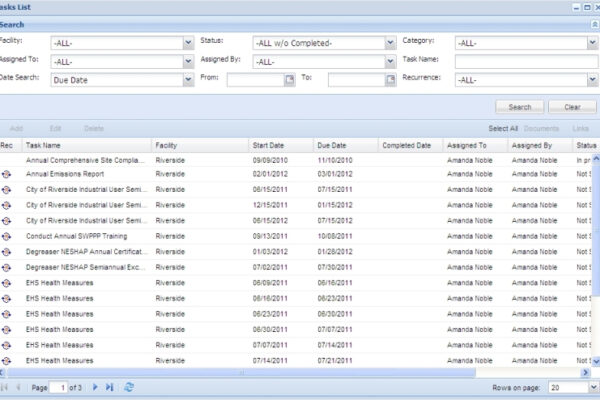Click the vertical scrollbar down arrow
Viewport: 600px width, 400px height.
(x=596, y=361)
